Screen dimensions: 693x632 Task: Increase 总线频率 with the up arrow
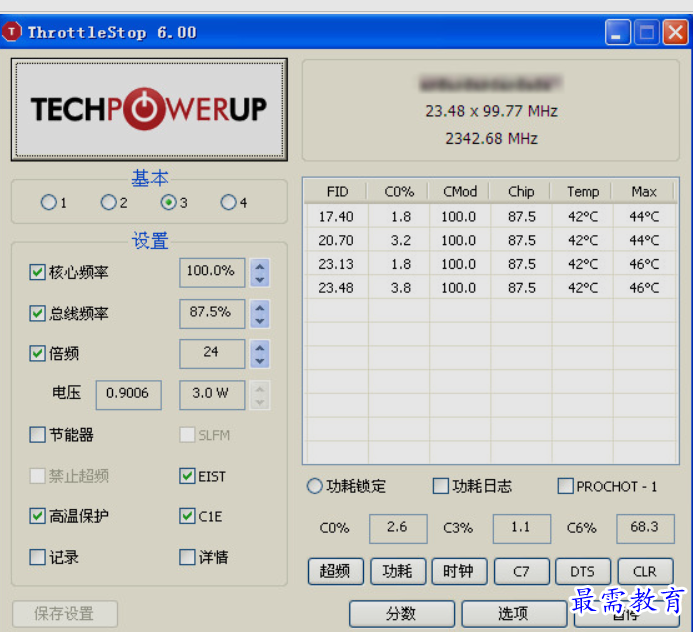tap(260, 307)
